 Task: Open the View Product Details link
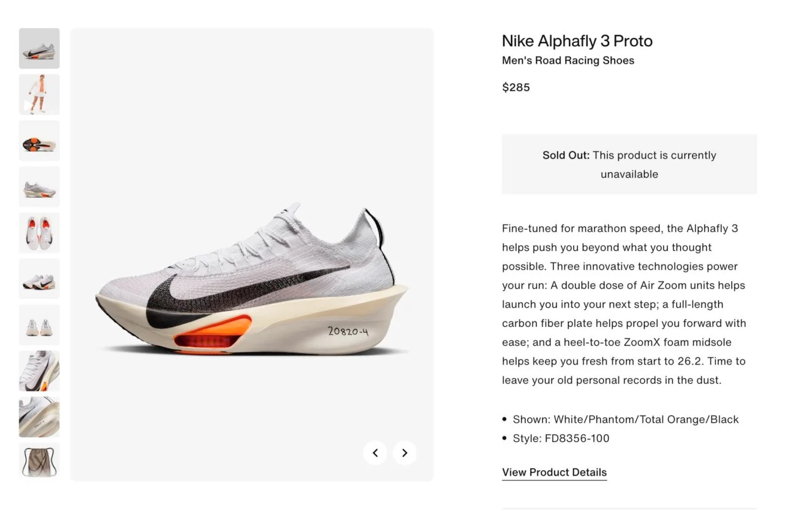(554, 472)
